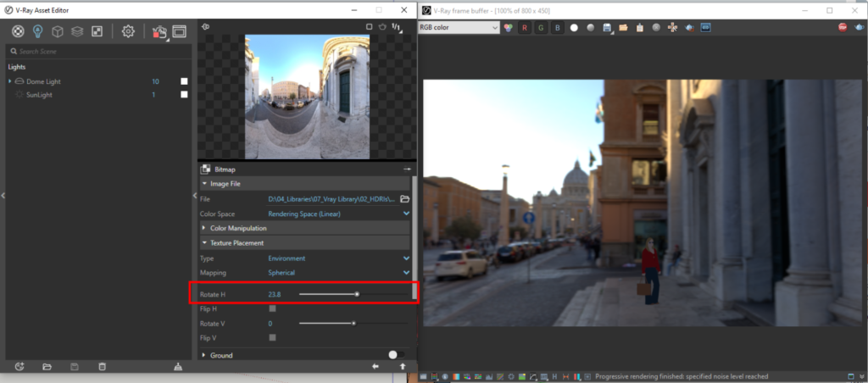Image resolution: width=868 pixels, height=383 pixels.
Task: Click teapot preview render icon above swatch
Action: click(x=382, y=26)
